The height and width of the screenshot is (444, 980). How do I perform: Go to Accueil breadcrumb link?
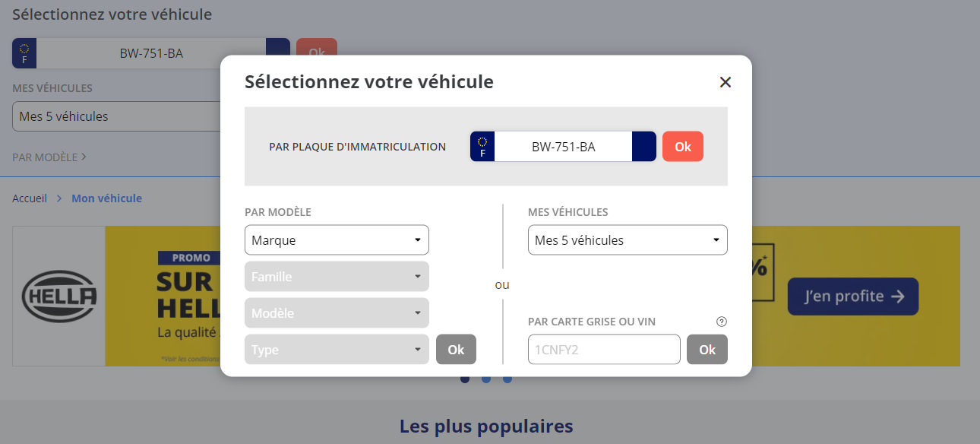[x=30, y=198]
